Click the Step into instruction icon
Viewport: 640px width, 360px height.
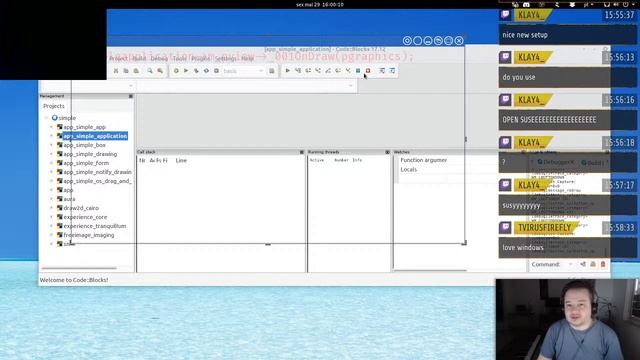[x=348, y=71]
